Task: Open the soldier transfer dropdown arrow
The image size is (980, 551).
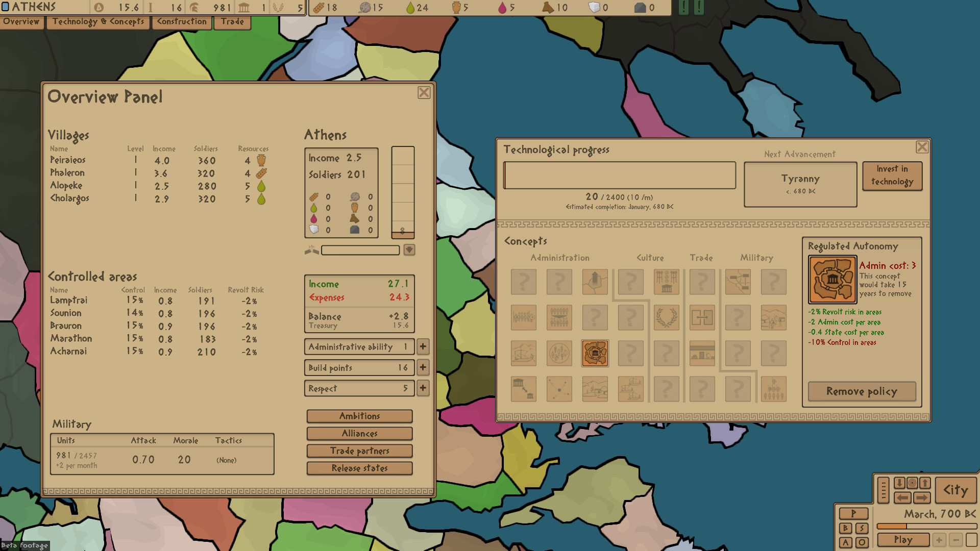Action: pyautogui.click(x=408, y=250)
